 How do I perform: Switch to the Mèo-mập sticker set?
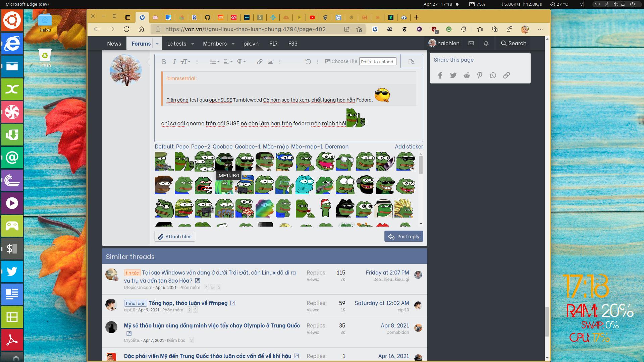[276, 146]
